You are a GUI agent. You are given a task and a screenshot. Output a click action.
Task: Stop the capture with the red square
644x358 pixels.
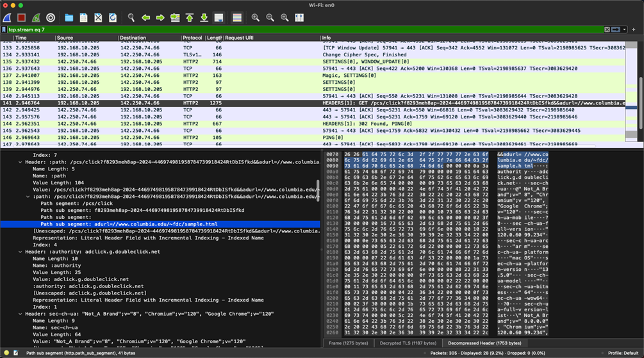click(21, 18)
